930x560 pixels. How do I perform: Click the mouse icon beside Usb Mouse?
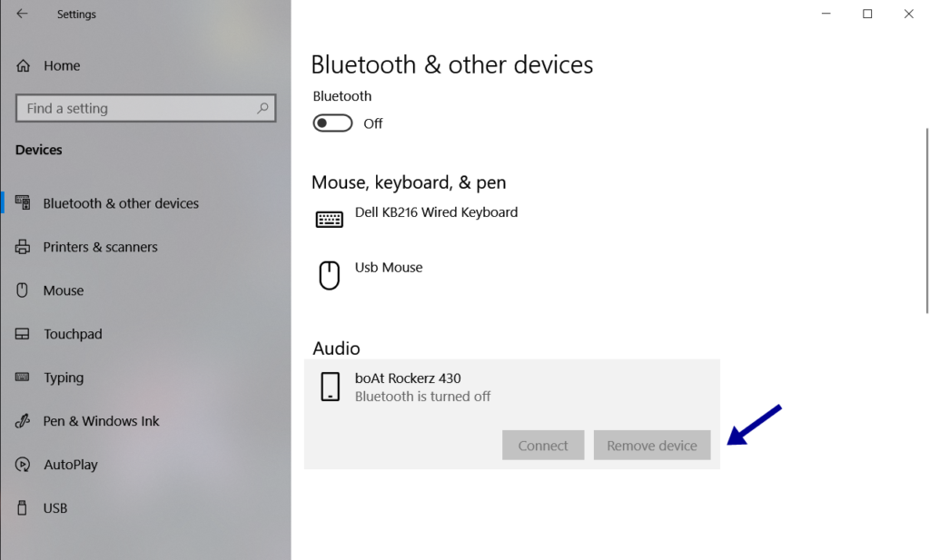coord(329,274)
